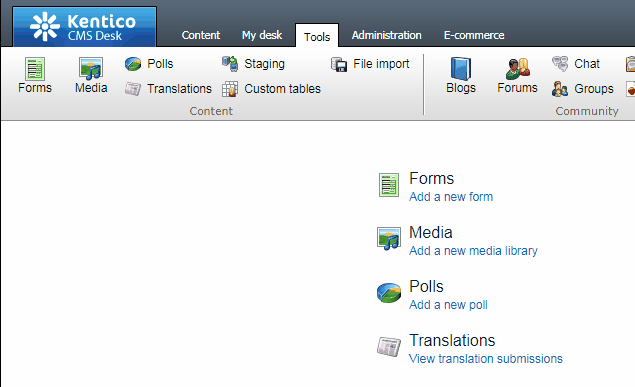
Task: Click the Kentico CMS Desk logo
Action: point(85,27)
